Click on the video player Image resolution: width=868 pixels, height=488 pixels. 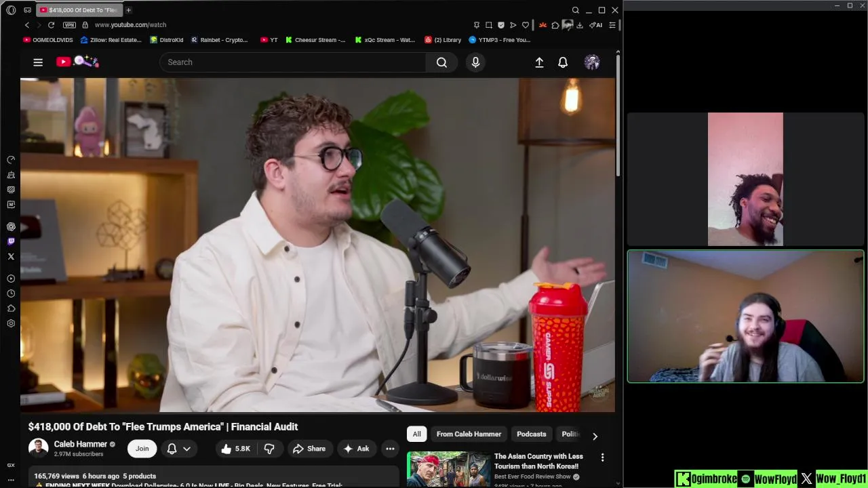[x=317, y=245]
